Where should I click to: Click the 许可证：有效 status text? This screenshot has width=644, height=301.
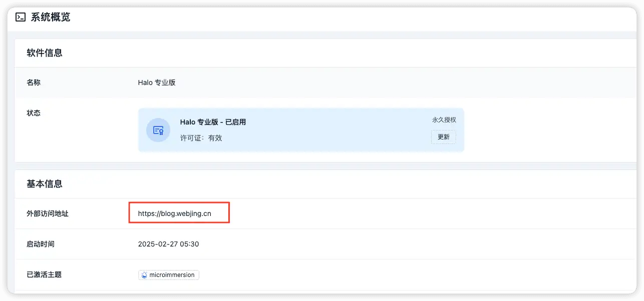(x=201, y=138)
